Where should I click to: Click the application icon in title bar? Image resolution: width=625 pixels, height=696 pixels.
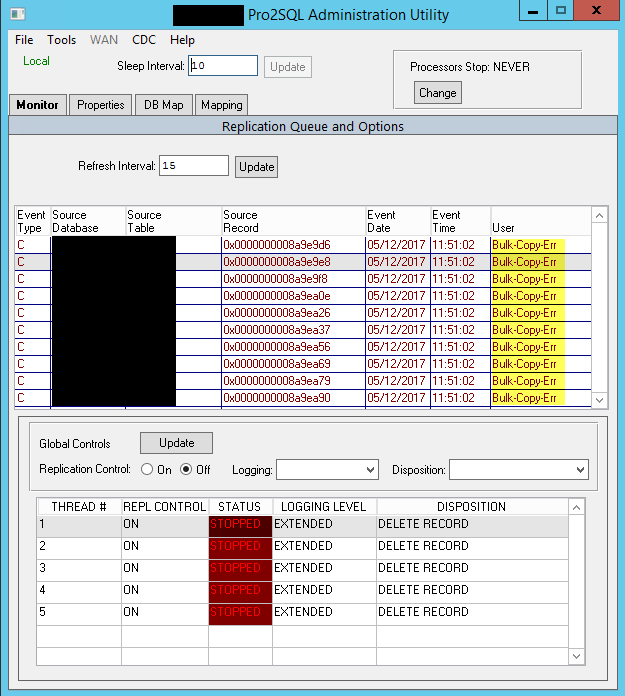18,14
